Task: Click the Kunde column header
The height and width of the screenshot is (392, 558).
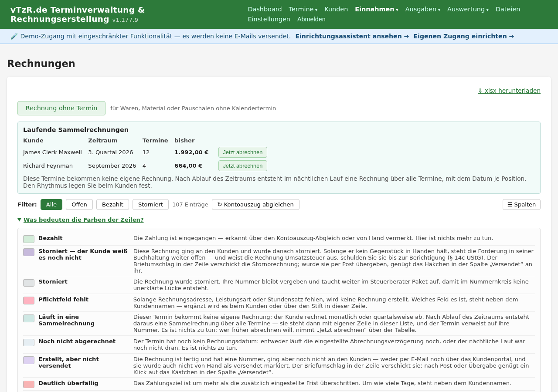Action: coord(33,140)
